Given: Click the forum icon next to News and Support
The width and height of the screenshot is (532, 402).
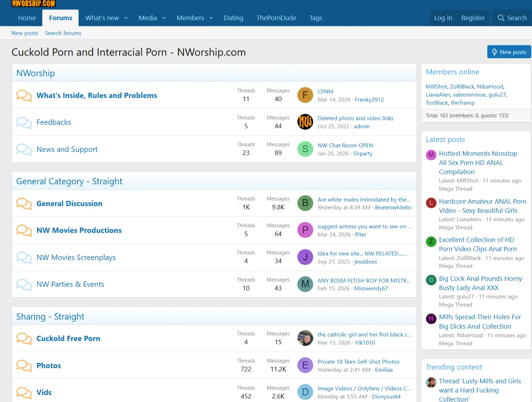Looking at the screenshot, I should point(24,149).
